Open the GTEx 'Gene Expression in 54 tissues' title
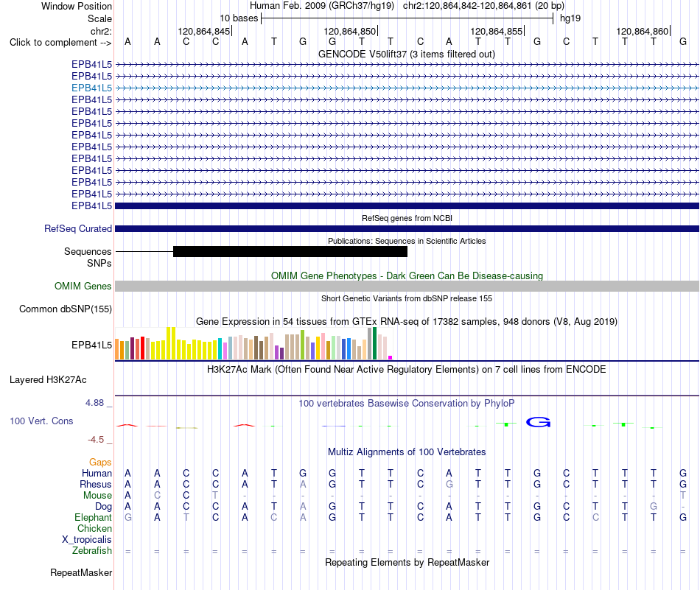700x590 pixels. (x=407, y=321)
